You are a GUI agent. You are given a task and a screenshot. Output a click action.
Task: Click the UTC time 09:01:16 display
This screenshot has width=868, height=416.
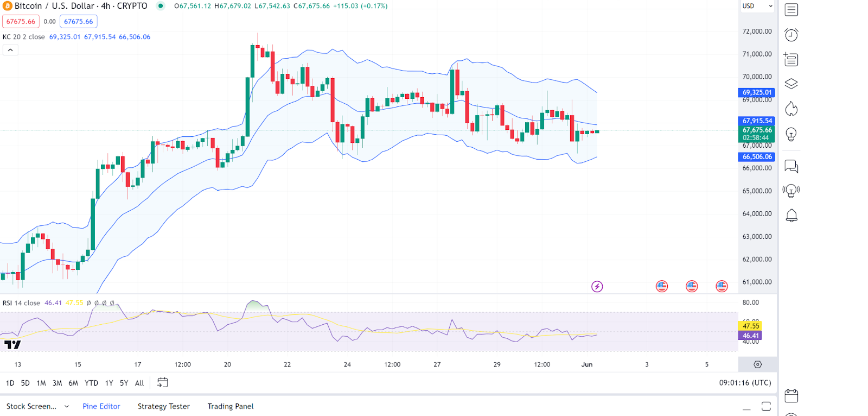click(x=745, y=383)
